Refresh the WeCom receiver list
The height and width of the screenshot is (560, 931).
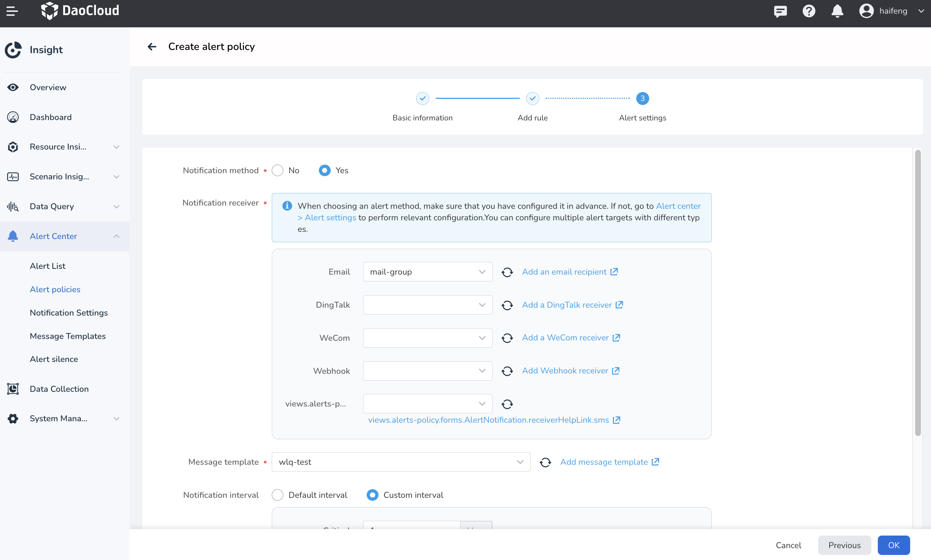pos(507,338)
